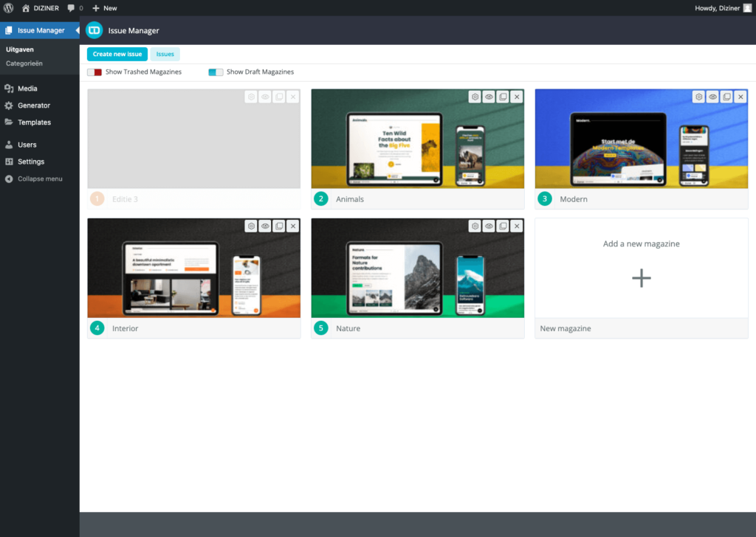The width and height of the screenshot is (756, 537).
Task: Duplicate the Animals magazine
Action: (x=503, y=97)
